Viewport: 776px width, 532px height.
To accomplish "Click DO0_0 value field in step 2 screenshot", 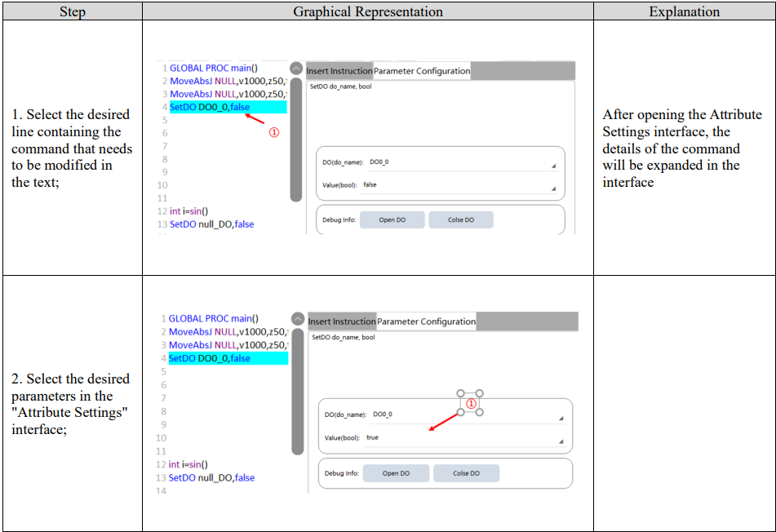I will pos(468,415).
